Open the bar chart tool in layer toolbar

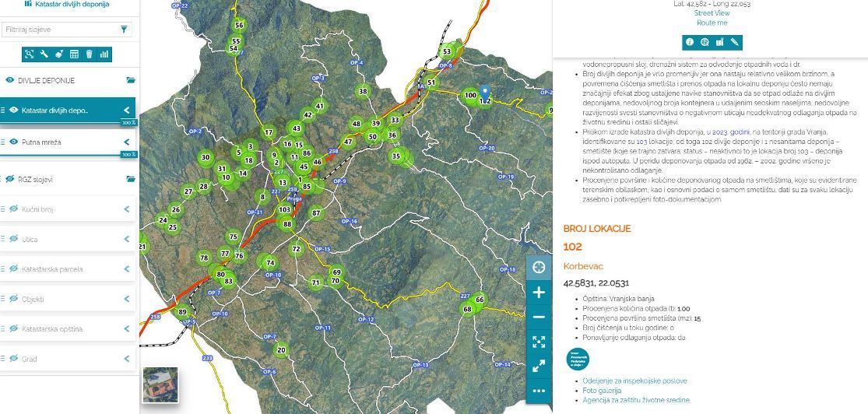[104, 54]
